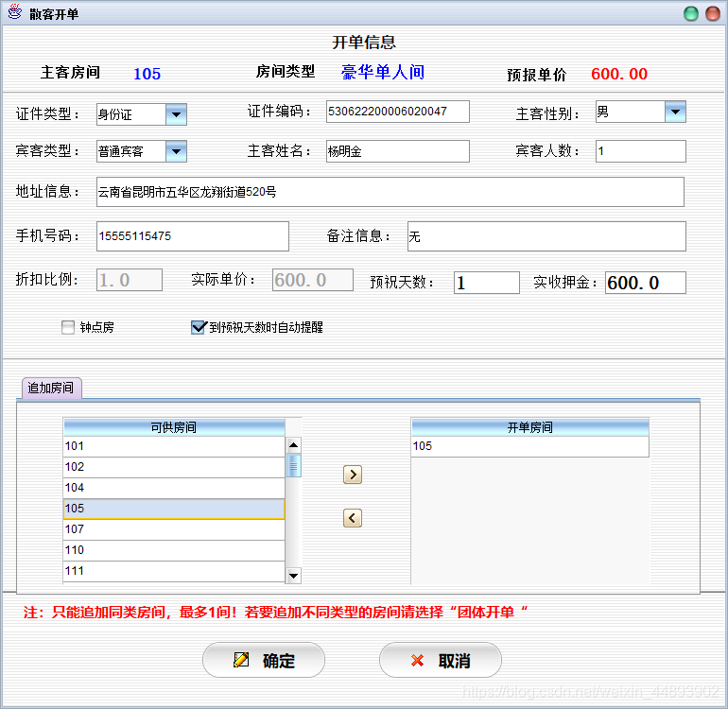This screenshot has height=709, width=728.
Task: Click the 实收押金 deposit input field
Action: click(x=646, y=283)
